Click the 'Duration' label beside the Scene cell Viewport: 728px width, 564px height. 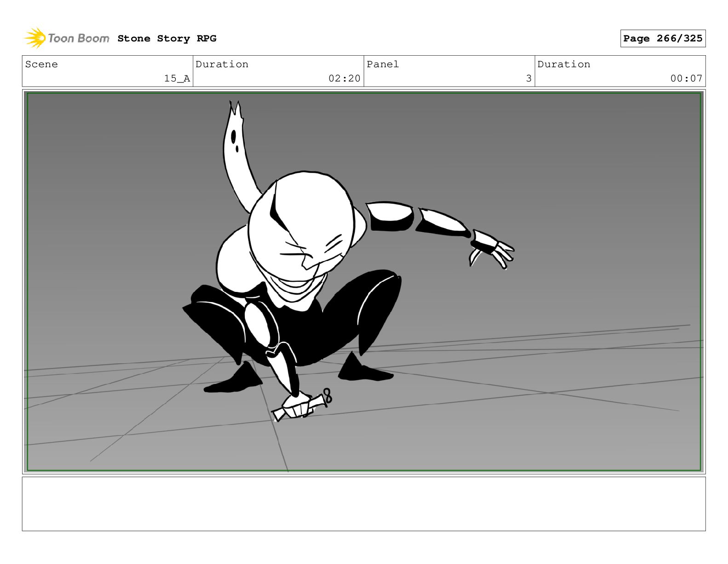pos(222,64)
